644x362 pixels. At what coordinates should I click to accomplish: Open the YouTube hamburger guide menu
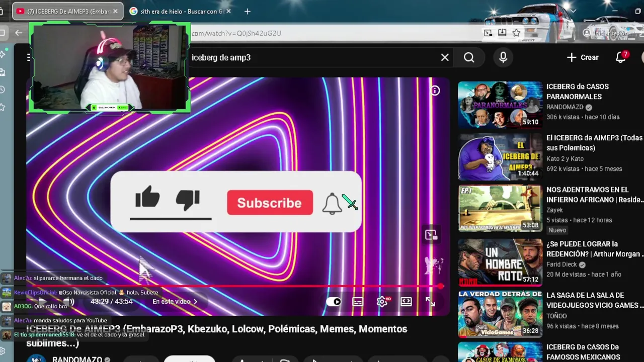point(29,57)
